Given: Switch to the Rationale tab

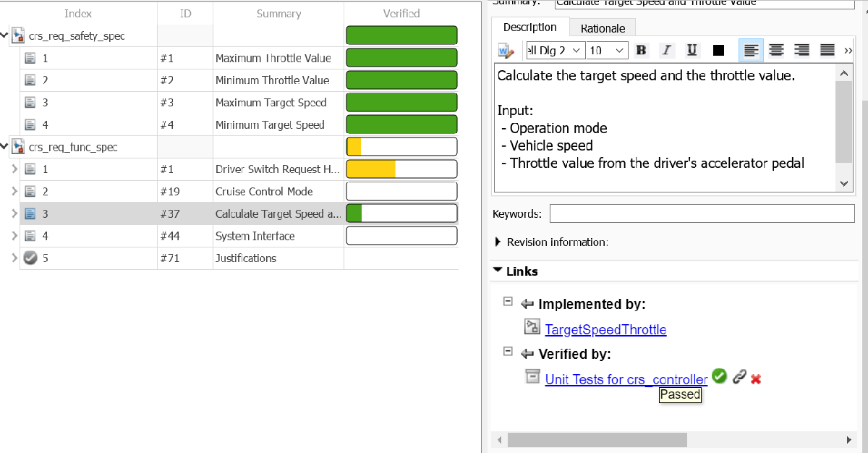Looking at the screenshot, I should [x=602, y=27].
